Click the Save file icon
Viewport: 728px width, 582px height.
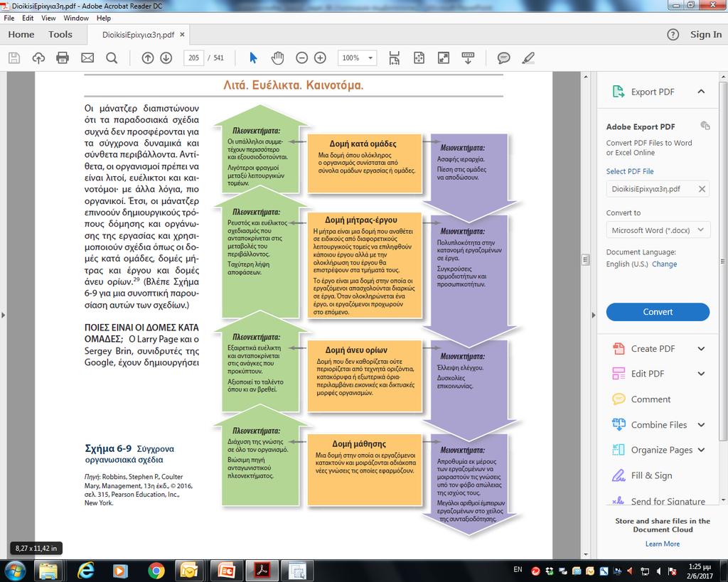point(14,58)
